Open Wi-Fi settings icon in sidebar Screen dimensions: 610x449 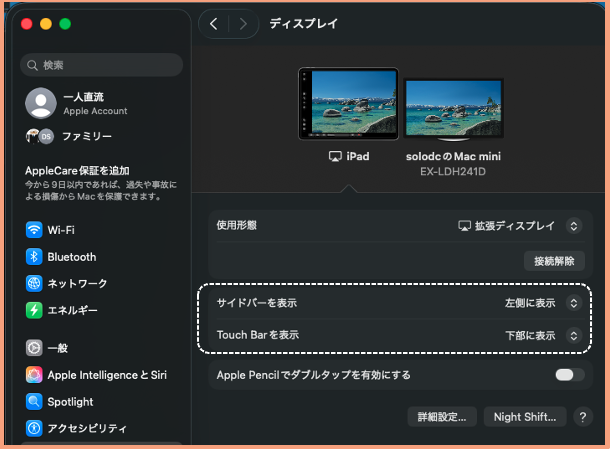point(35,229)
